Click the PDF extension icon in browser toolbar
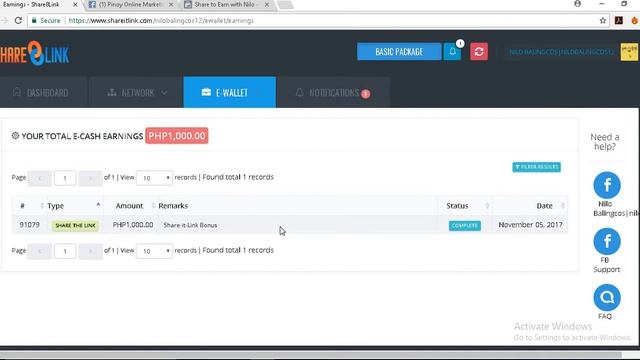Screen dimensions: 640x360 coord(619,20)
